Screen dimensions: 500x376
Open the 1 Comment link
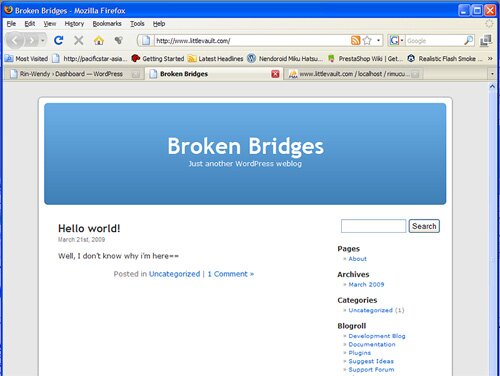[231, 274]
